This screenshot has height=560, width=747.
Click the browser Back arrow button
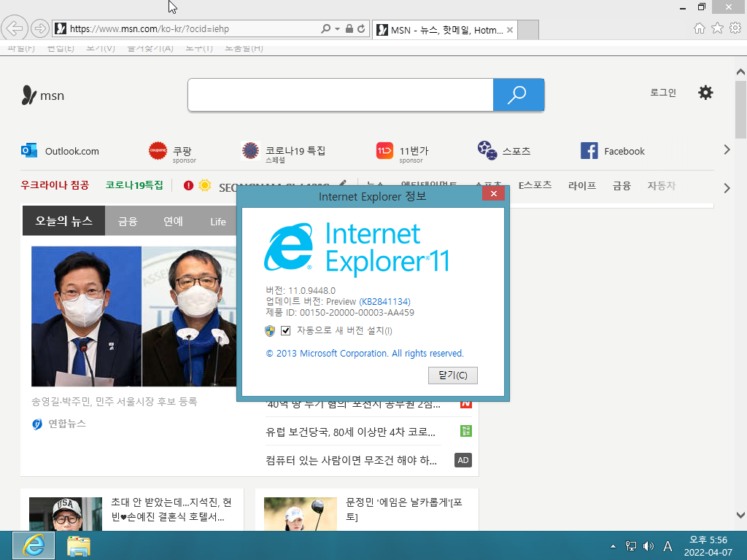(x=15, y=28)
